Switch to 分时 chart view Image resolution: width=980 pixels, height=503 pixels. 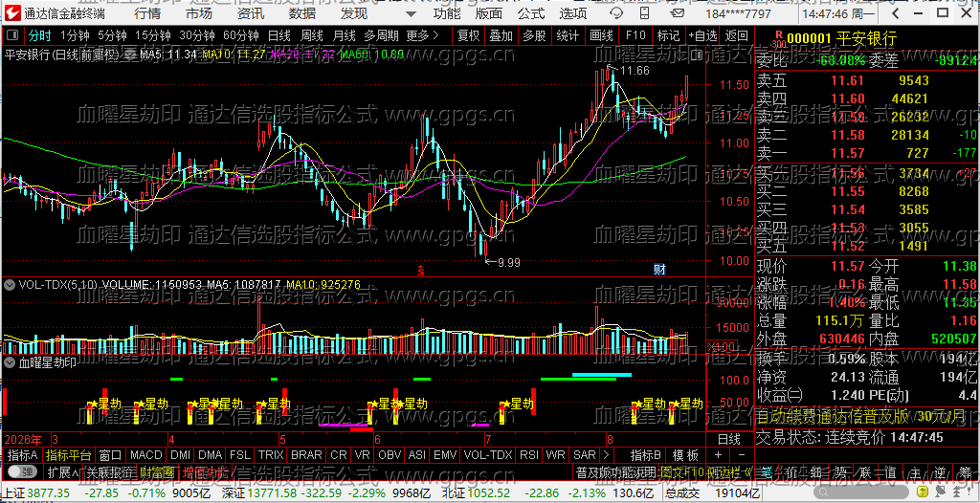click(40, 35)
